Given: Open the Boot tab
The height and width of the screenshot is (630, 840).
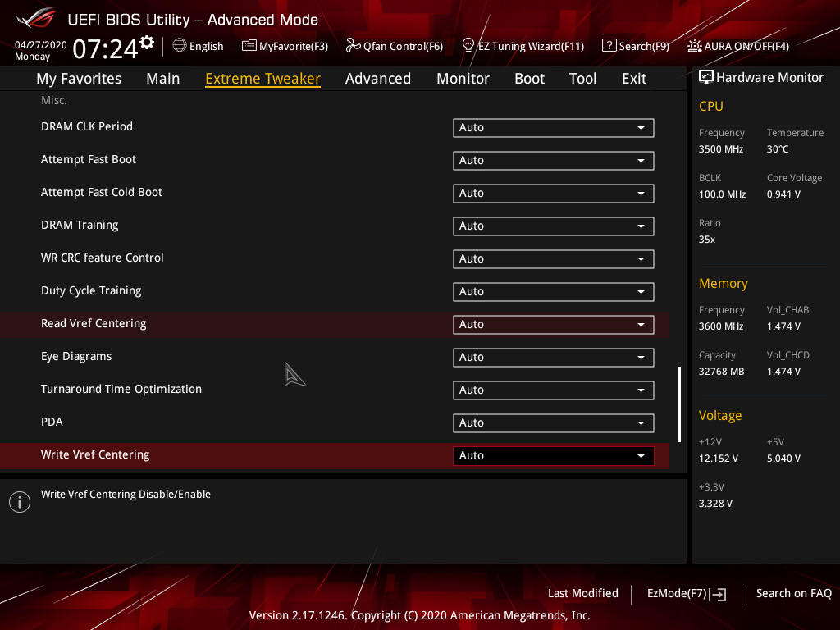Looking at the screenshot, I should click(x=529, y=79).
